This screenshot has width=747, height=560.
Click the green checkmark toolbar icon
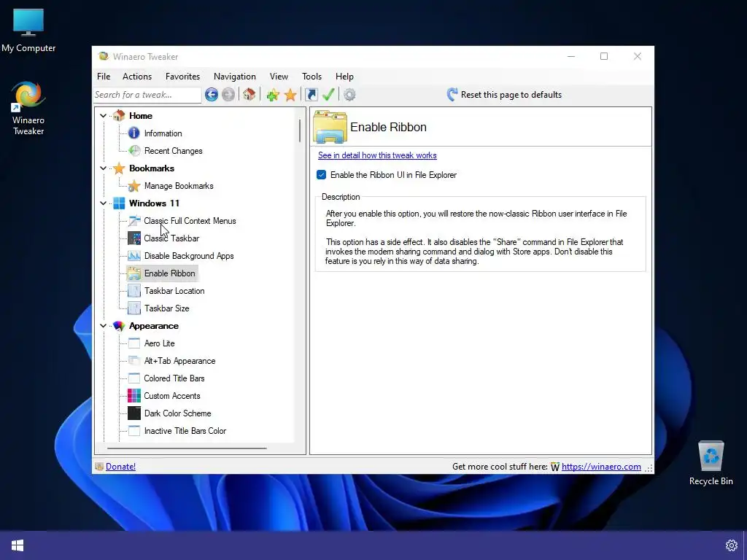tap(328, 94)
